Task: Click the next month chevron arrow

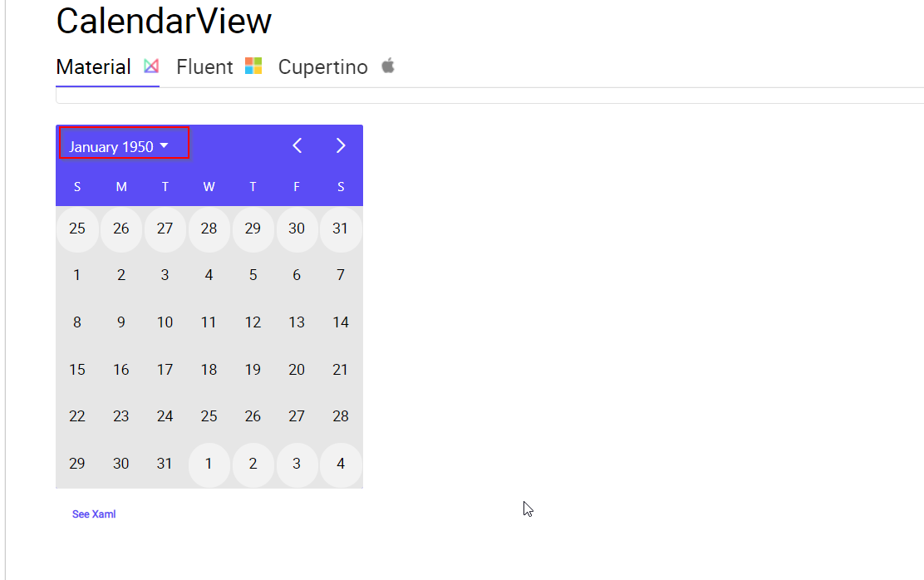Action: [341, 145]
